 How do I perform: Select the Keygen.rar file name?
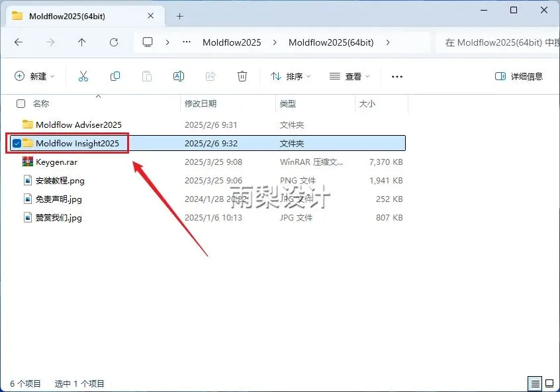pos(56,162)
